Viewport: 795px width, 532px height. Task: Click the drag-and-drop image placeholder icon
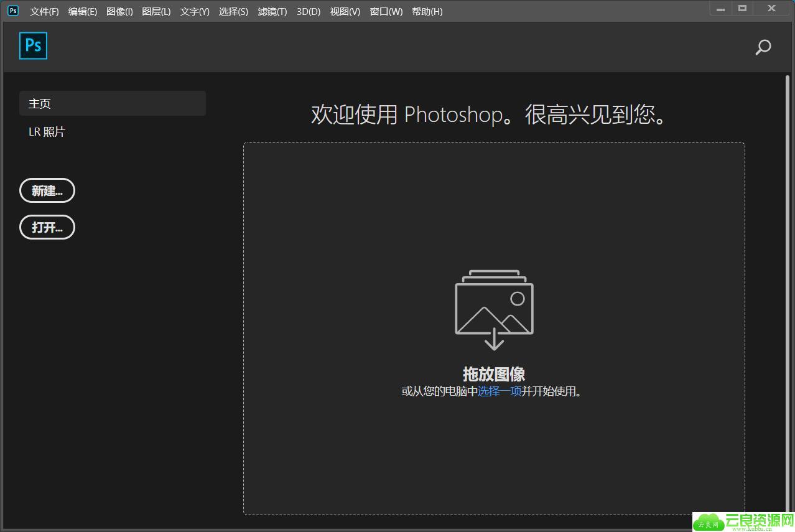494,309
